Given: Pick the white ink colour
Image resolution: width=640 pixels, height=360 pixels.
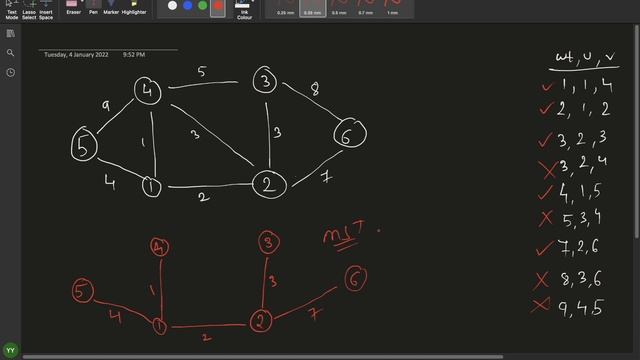Looking at the screenshot, I should point(173,6).
